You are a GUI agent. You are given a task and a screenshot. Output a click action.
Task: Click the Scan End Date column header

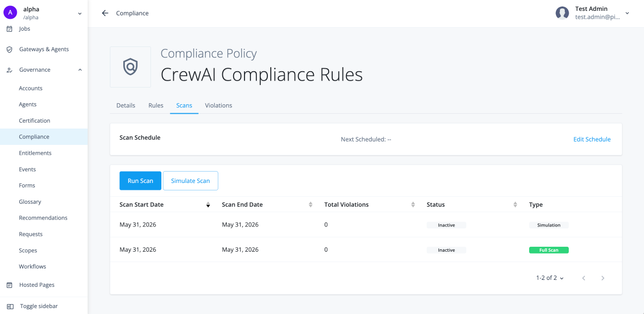[243, 205]
